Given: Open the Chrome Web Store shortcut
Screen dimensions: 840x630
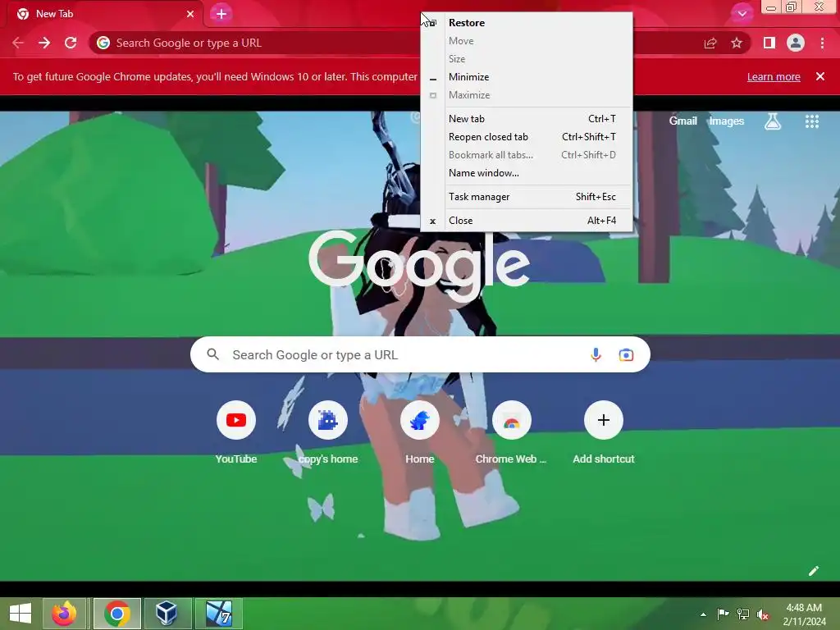Looking at the screenshot, I should (x=512, y=431).
